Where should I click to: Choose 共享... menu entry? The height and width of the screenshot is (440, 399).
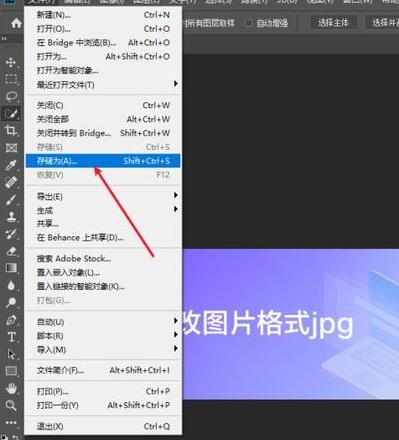[103, 224]
